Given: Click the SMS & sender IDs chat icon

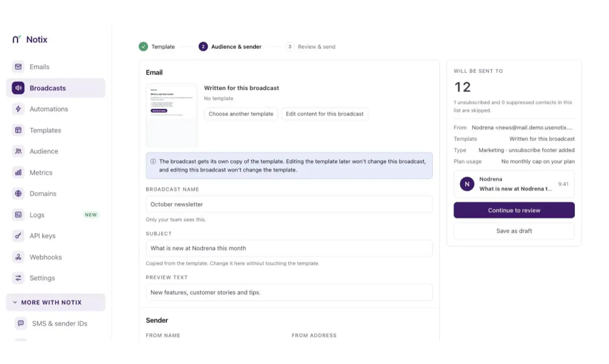Looking at the screenshot, I should [21, 323].
